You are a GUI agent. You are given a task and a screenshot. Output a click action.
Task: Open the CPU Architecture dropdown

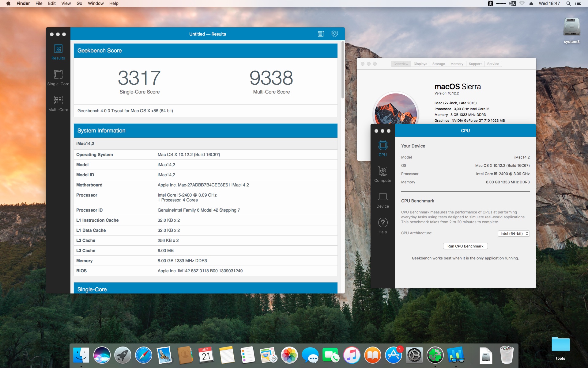click(x=514, y=234)
